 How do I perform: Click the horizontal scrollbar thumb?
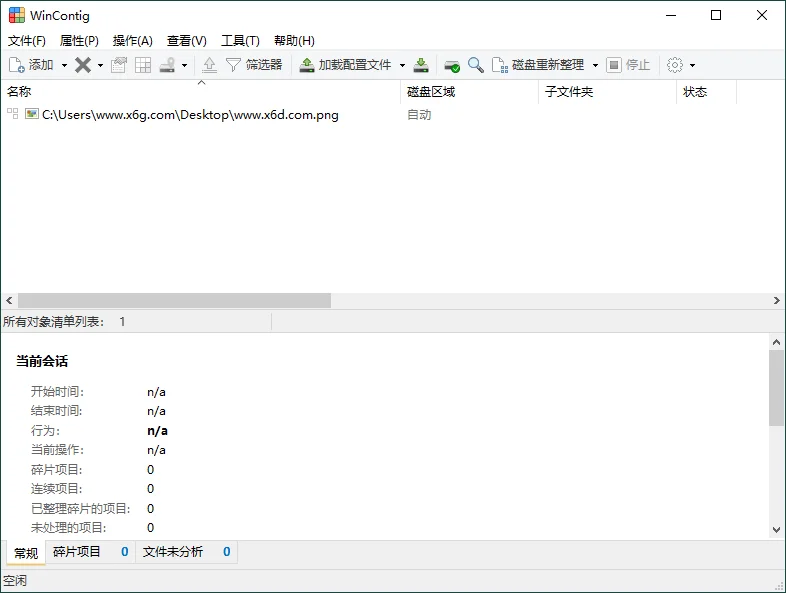click(174, 301)
